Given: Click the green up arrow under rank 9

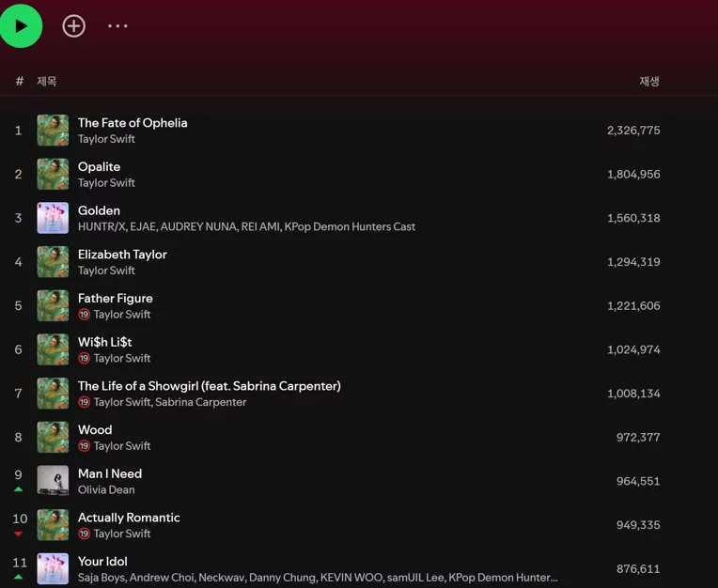Looking at the screenshot, I should pyautogui.click(x=18, y=489).
